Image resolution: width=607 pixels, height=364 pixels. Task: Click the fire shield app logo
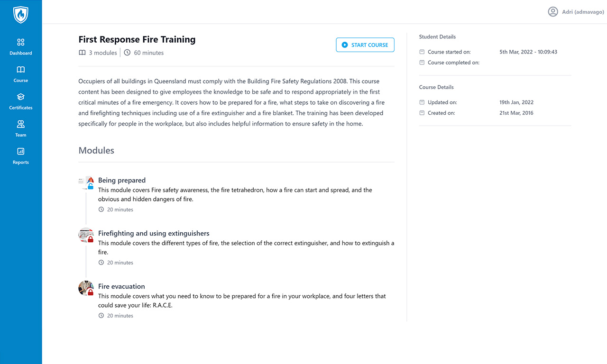(20, 14)
